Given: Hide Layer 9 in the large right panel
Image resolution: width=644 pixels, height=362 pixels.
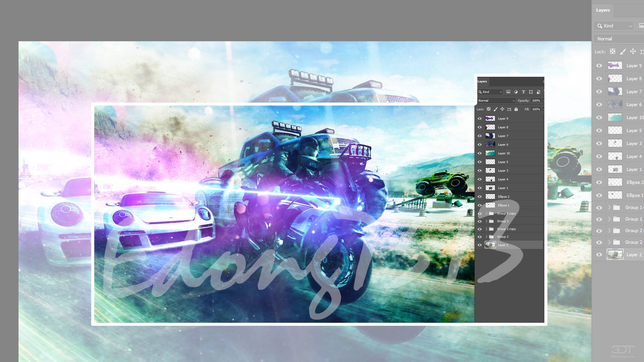Looking at the screenshot, I should coord(599,66).
